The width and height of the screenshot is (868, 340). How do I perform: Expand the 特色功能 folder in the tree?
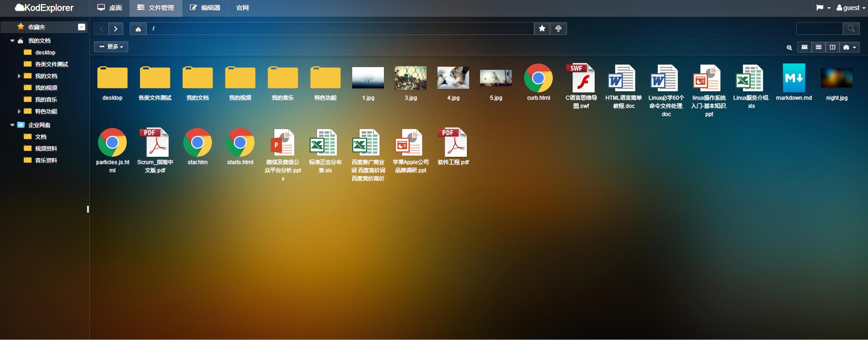pos(19,111)
